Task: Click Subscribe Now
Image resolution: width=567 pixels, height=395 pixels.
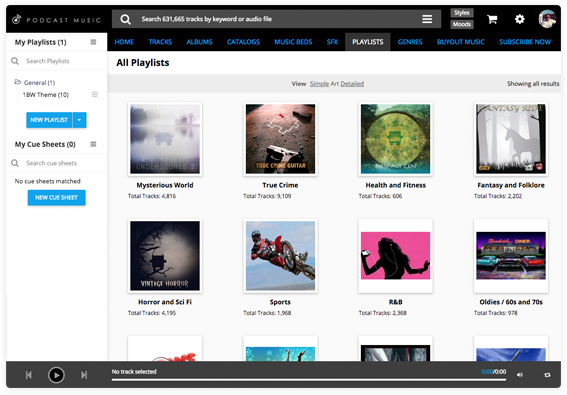Action: (525, 42)
